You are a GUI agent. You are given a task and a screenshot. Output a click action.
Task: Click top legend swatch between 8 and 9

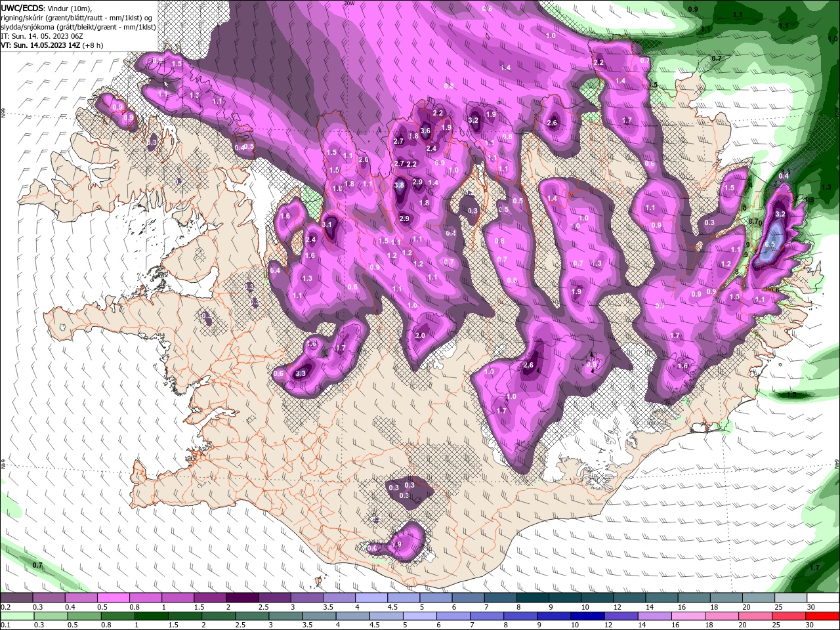click(532, 598)
